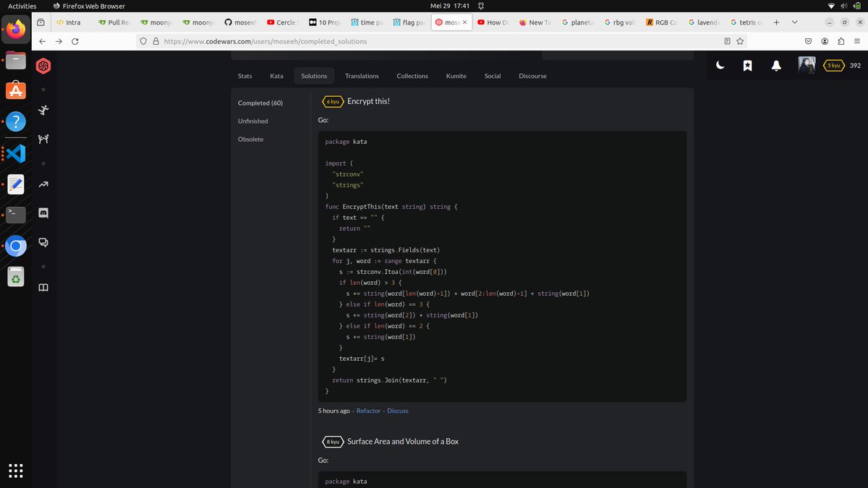Open the documentation book icon

[43, 287]
